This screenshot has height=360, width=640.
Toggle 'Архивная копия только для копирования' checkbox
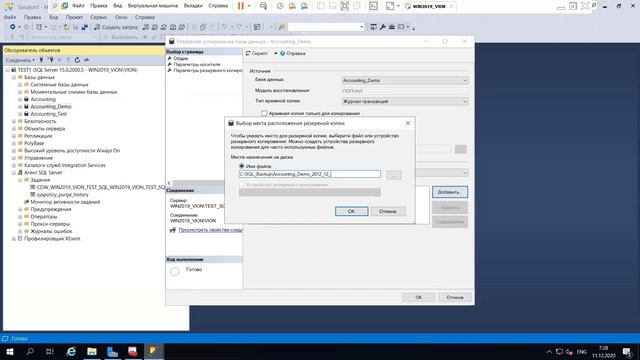(264, 113)
